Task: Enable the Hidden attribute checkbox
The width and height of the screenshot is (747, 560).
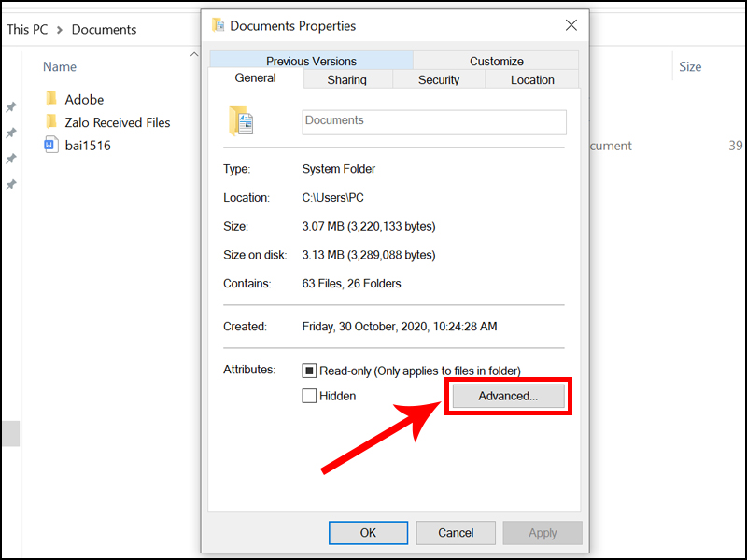Action: (310, 396)
